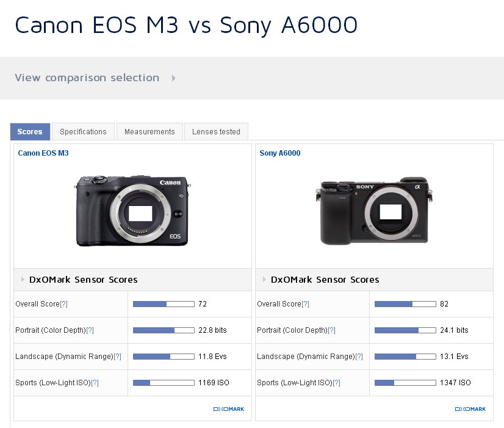Open the Canon EOS M3 title link
The height and width of the screenshot is (428, 504).
(x=43, y=153)
